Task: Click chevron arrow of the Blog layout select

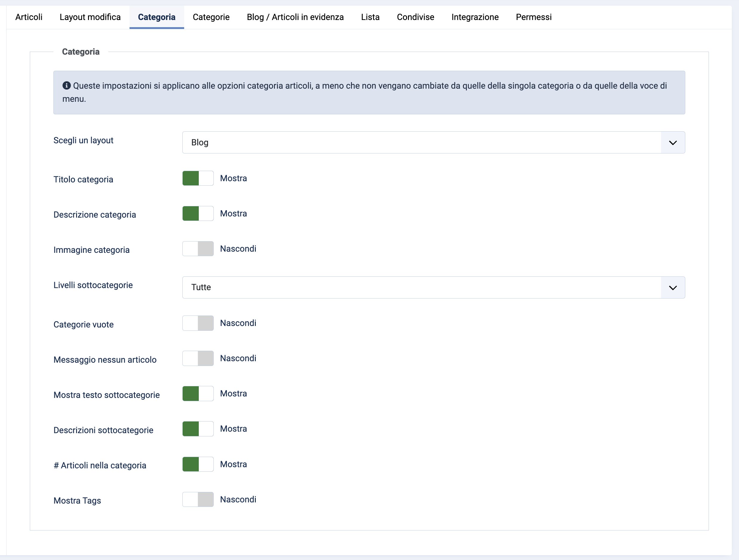Action: pyautogui.click(x=673, y=143)
